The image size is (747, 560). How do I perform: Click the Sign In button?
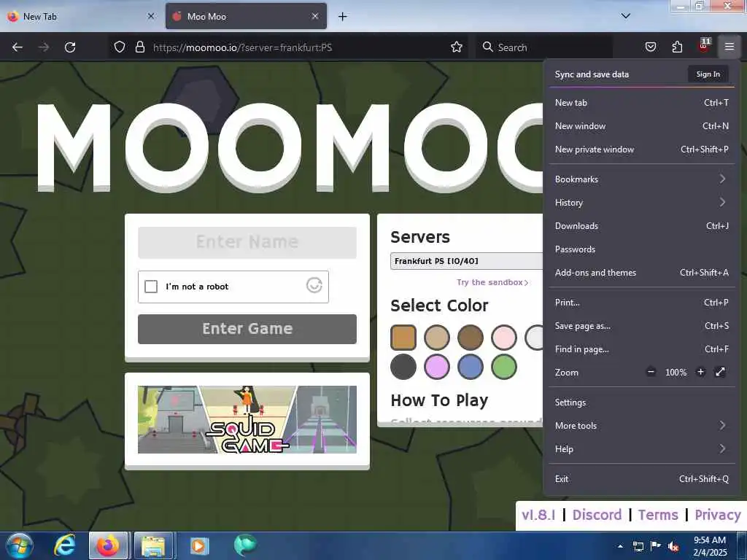pyautogui.click(x=708, y=74)
